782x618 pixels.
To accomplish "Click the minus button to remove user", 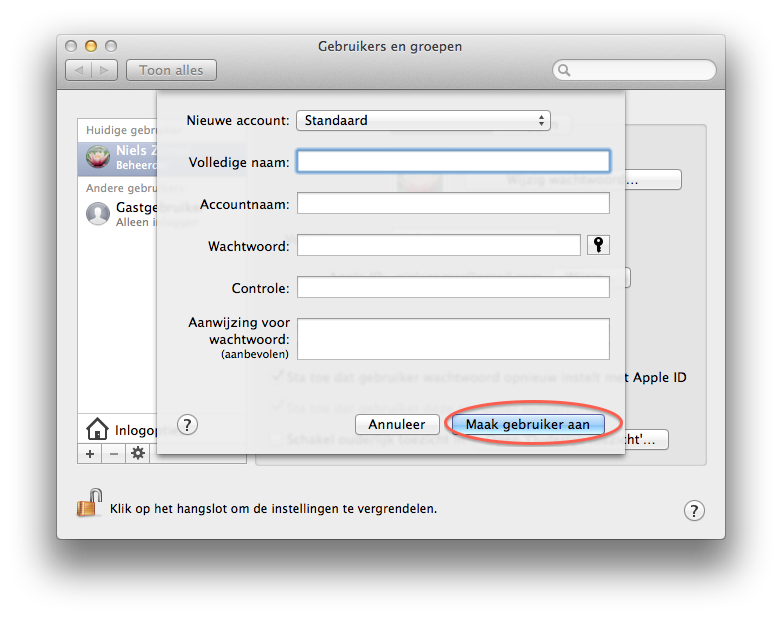I will coord(113,453).
